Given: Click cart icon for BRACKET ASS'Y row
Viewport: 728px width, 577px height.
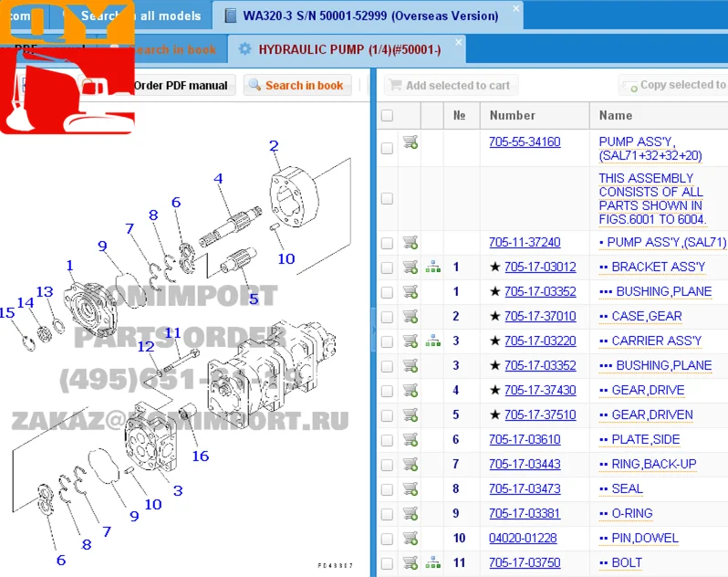Looking at the screenshot, I should pos(411,268).
